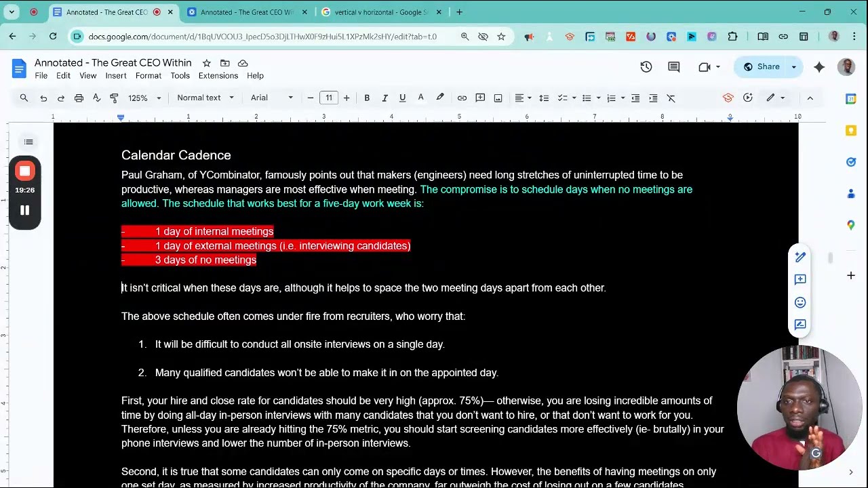Viewport: 868px width, 488px height.
Task: Expand the checklist menu arrow
Action: point(574,98)
